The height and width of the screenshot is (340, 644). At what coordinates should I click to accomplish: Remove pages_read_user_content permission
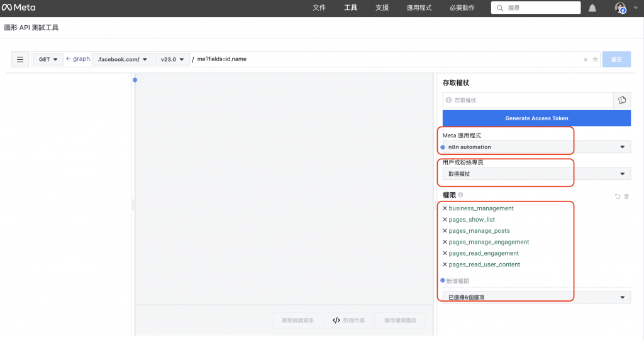coord(445,264)
